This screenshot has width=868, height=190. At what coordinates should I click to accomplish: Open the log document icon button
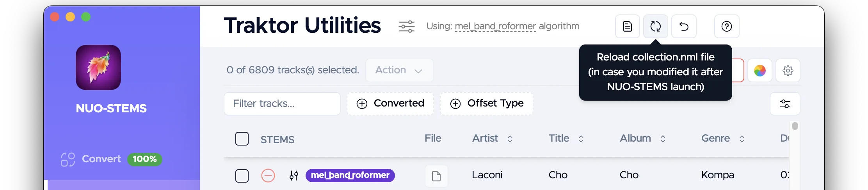(x=627, y=27)
